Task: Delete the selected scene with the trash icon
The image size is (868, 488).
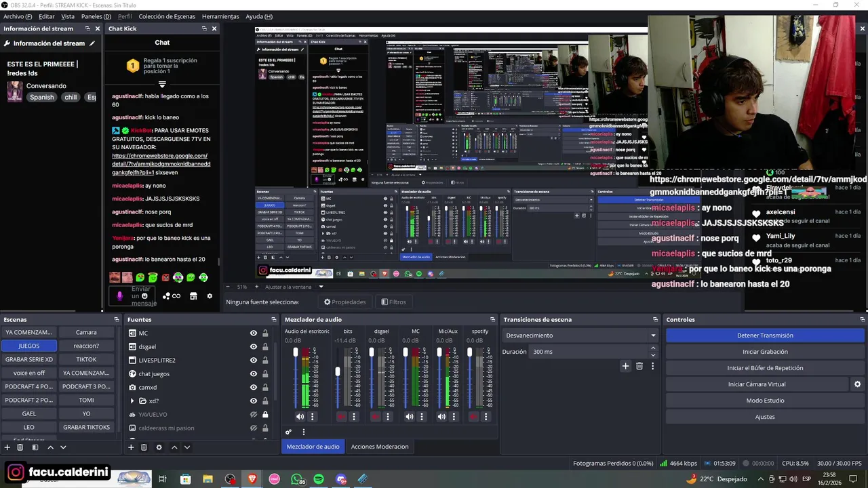Action: [x=20, y=447]
